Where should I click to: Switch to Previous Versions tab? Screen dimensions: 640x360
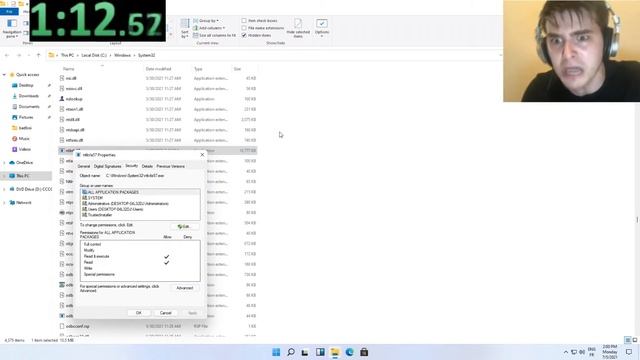point(171,167)
